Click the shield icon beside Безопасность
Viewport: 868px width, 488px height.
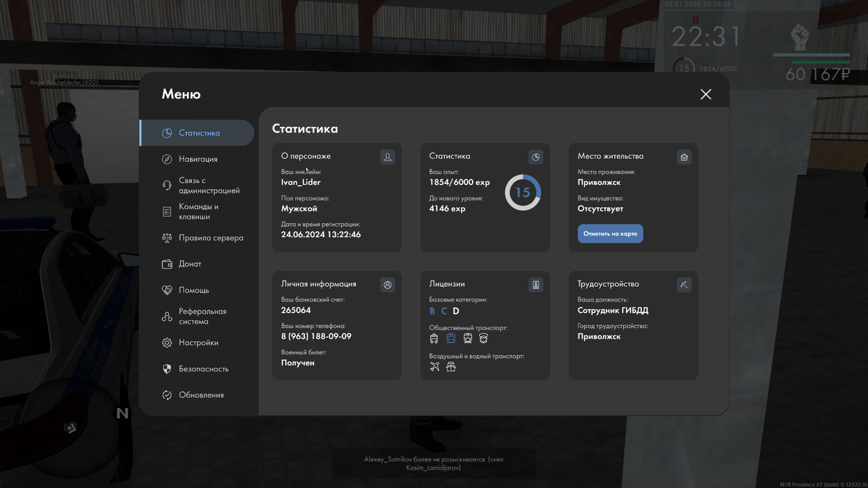(167, 369)
